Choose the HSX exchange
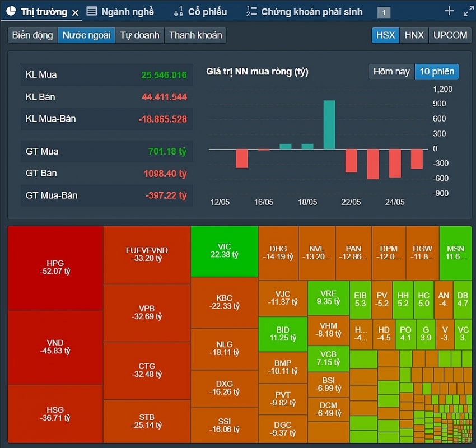476x448 pixels. click(385, 35)
